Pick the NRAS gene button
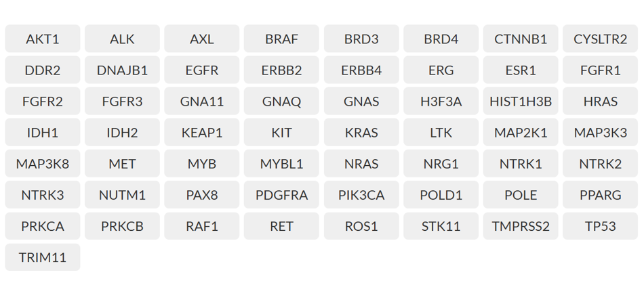 (x=361, y=164)
